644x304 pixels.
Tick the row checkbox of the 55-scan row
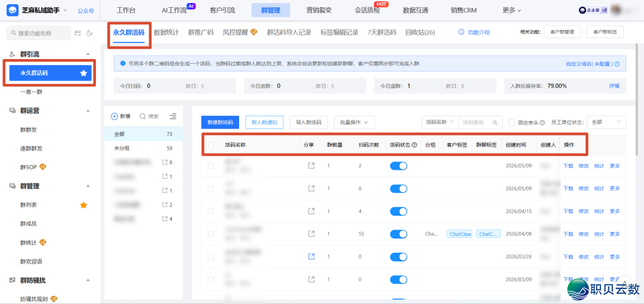point(210,234)
